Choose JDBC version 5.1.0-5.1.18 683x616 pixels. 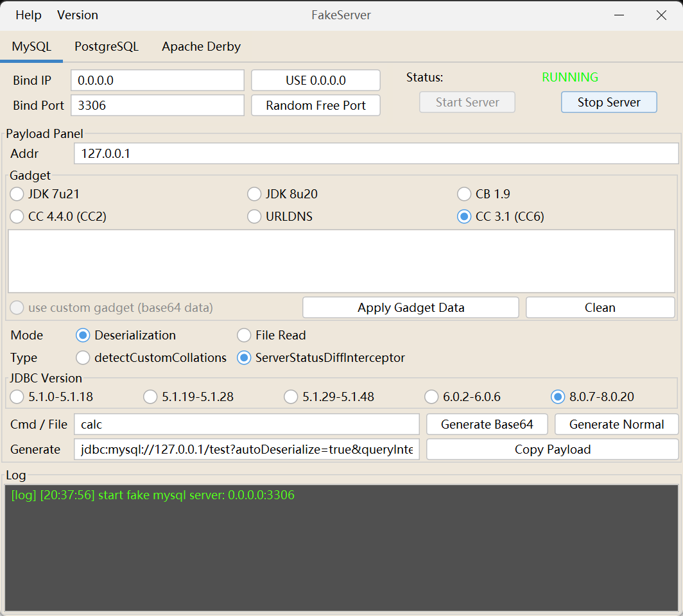(x=51, y=397)
